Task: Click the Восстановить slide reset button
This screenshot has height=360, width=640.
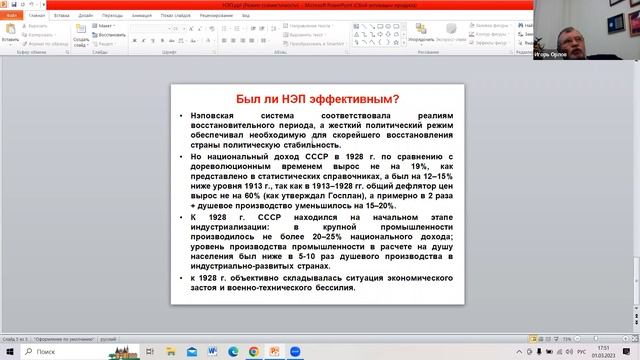Action: point(109,35)
